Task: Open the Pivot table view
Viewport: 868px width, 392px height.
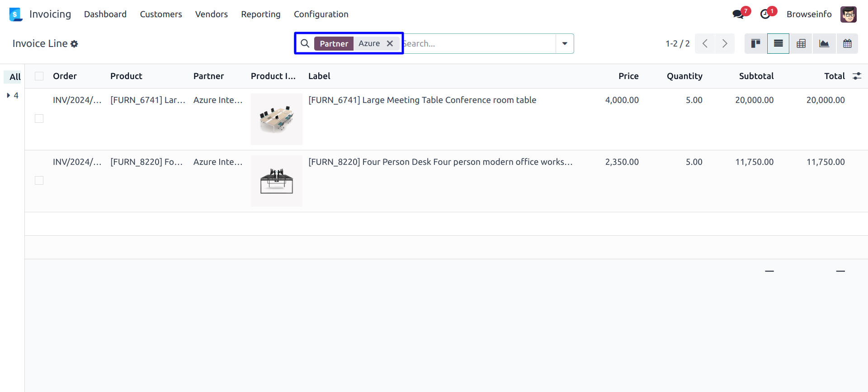Action: pyautogui.click(x=801, y=43)
